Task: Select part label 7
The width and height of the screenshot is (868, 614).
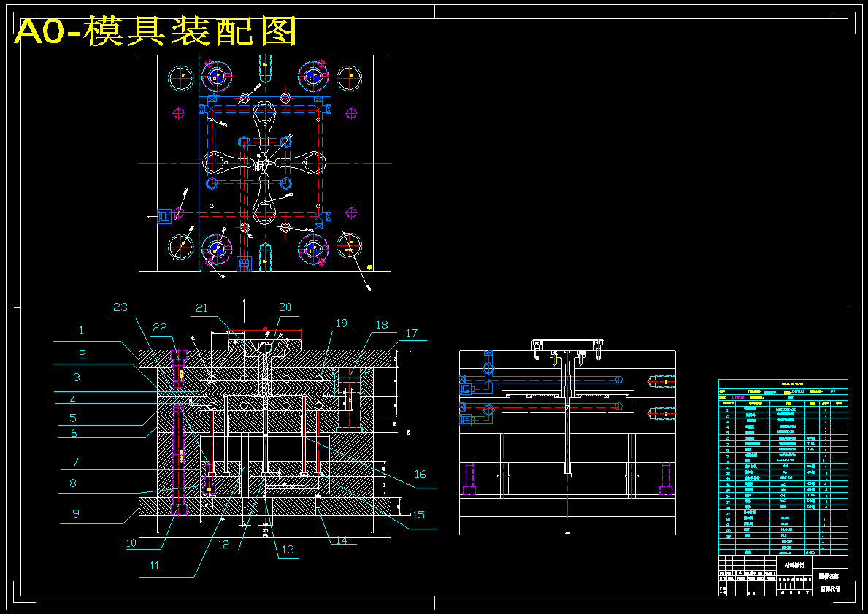Action: tap(76, 461)
